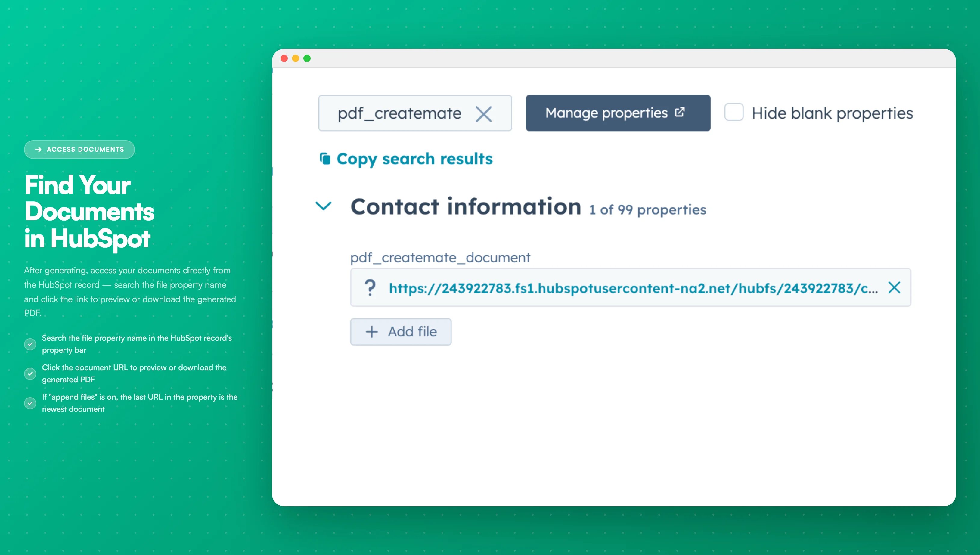980x555 pixels.
Task: Click checkmark beside 'Search the file property name'
Action: point(30,344)
